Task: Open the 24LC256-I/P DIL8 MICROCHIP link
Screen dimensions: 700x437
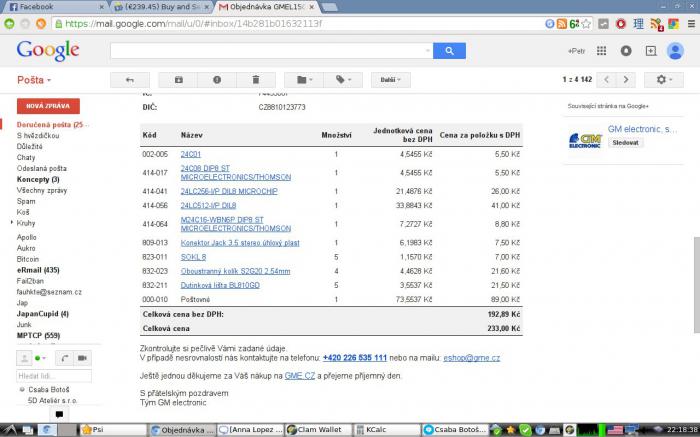Action: pyautogui.click(x=229, y=191)
